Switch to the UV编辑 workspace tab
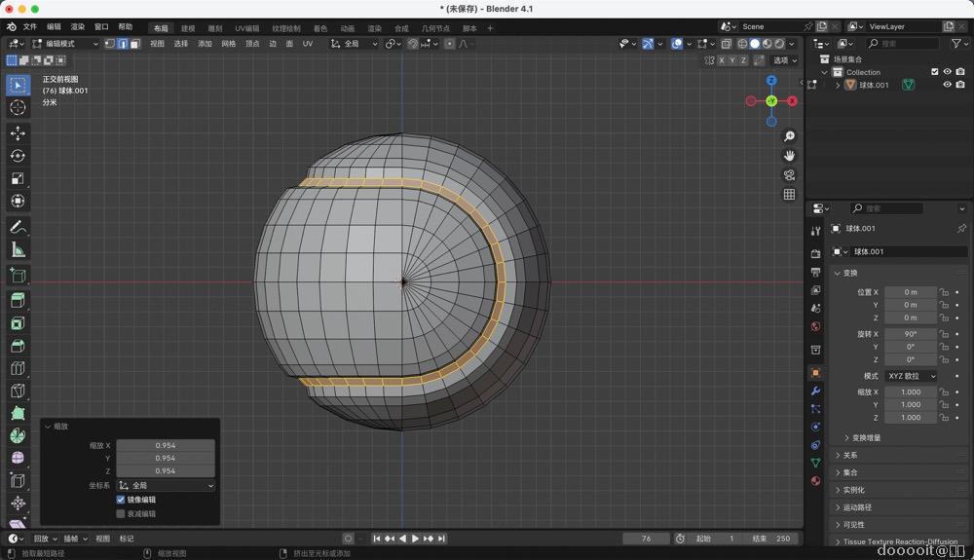This screenshot has width=974, height=560. point(246,28)
